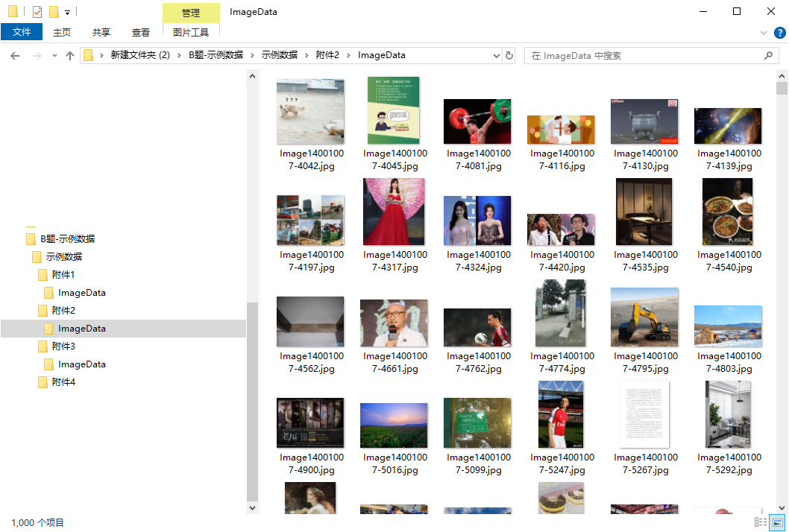Refresh the ImageData folder view

(x=509, y=55)
